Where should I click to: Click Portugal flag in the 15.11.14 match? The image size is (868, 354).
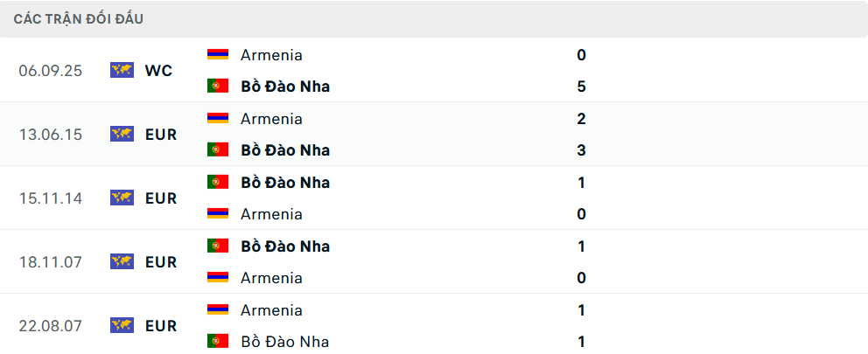(218, 182)
